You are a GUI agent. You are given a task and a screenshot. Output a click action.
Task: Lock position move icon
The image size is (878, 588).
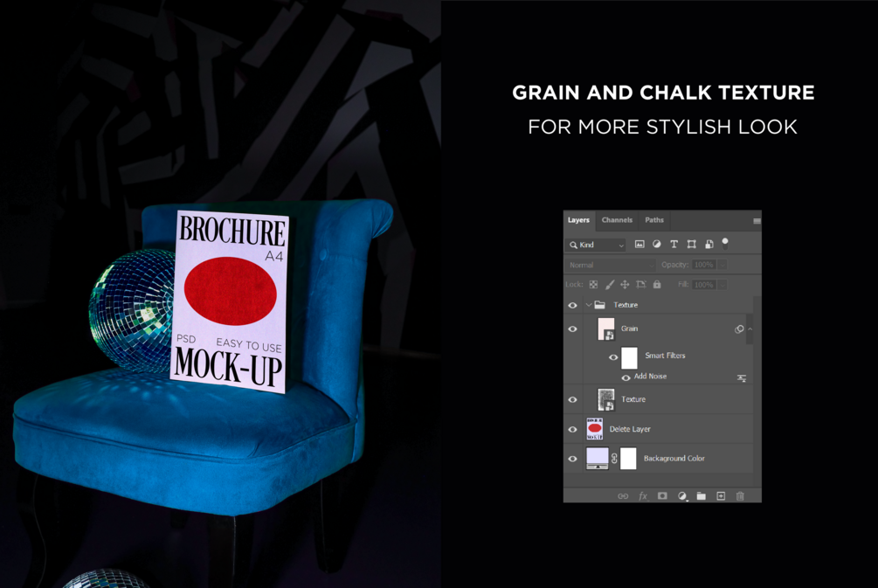(x=625, y=285)
